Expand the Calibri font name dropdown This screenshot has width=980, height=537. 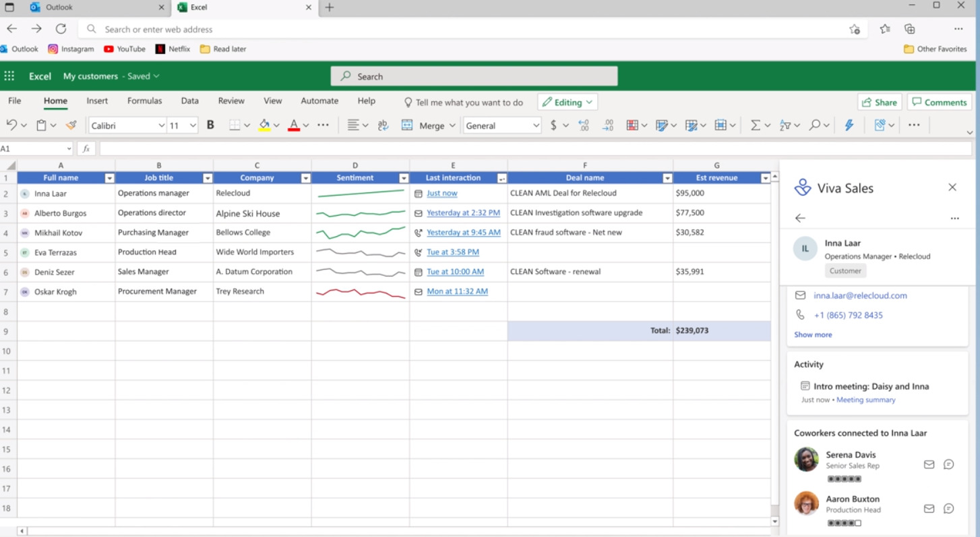pyautogui.click(x=161, y=125)
